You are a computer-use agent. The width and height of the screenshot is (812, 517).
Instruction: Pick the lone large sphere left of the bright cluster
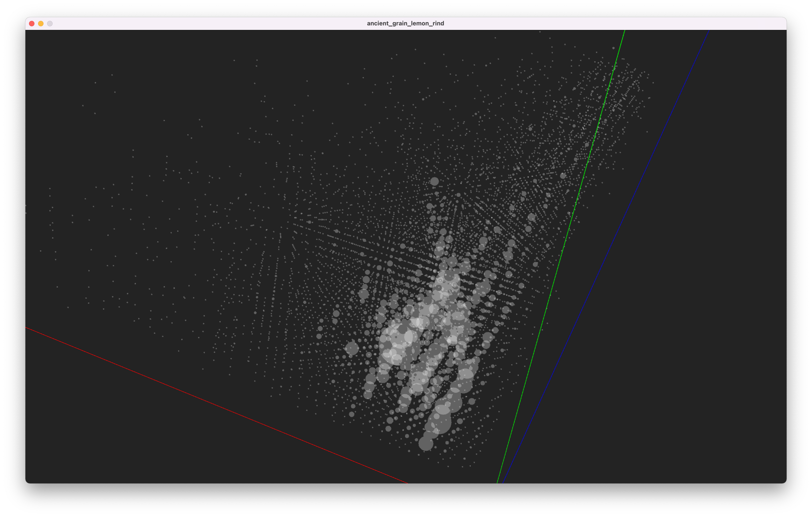point(352,348)
